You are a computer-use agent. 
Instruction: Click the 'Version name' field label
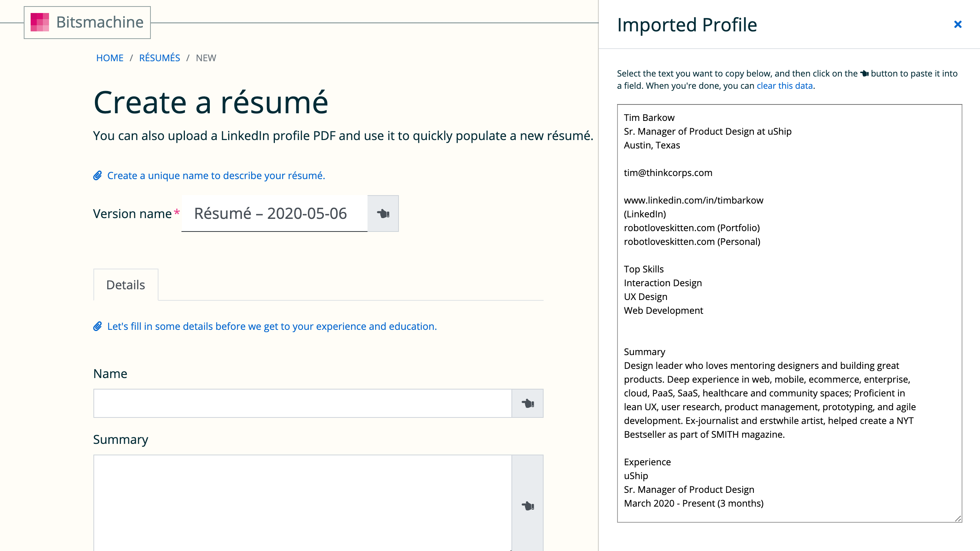click(132, 214)
